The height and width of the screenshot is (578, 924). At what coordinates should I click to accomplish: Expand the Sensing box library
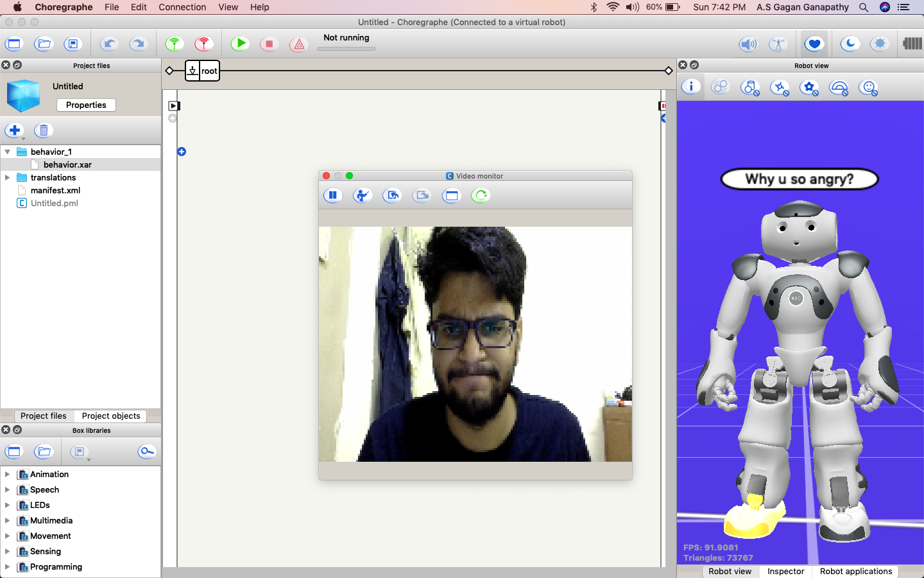pos(8,551)
